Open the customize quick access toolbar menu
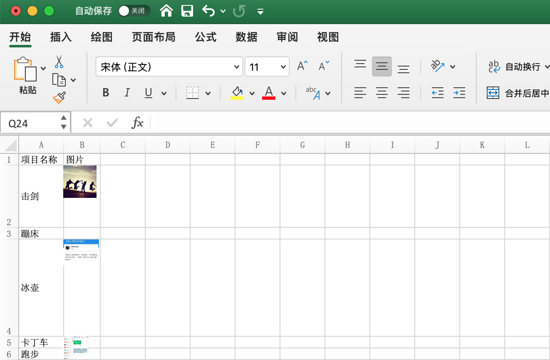This screenshot has width=550, height=360. coord(260,12)
